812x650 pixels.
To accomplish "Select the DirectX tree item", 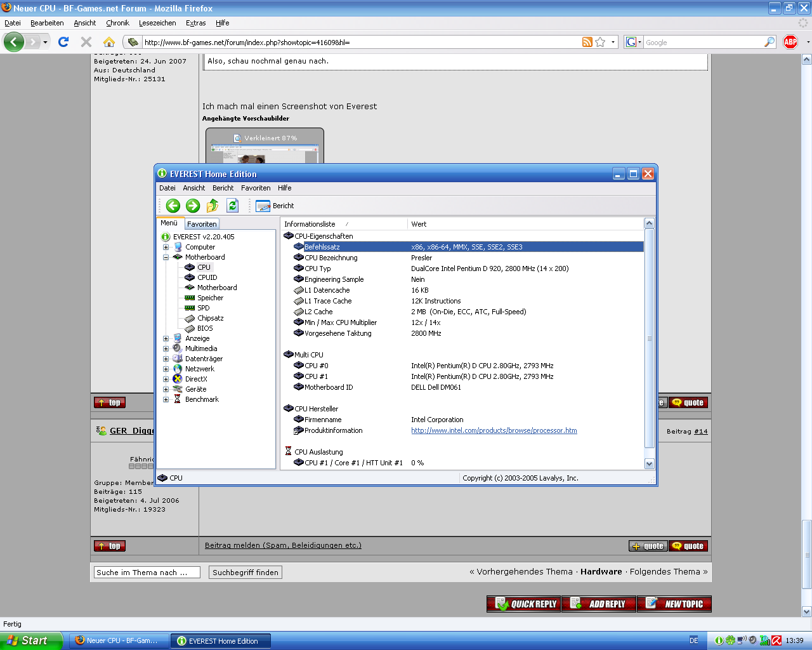I will click(196, 379).
